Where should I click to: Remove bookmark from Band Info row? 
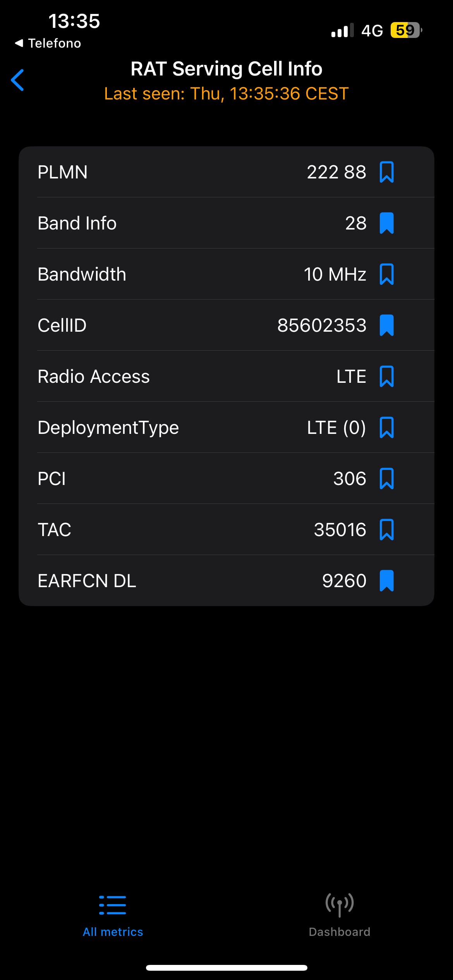pyautogui.click(x=386, y=223)
